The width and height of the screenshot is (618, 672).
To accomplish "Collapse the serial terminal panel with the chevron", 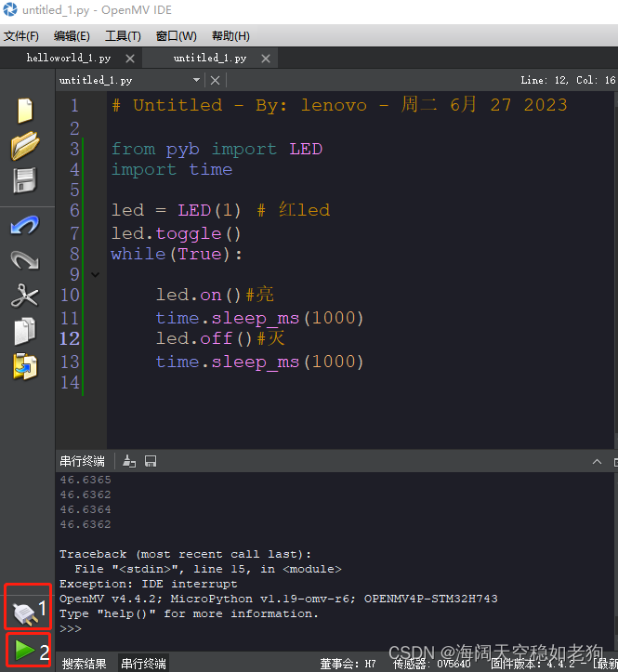I will tap(597, 462).
